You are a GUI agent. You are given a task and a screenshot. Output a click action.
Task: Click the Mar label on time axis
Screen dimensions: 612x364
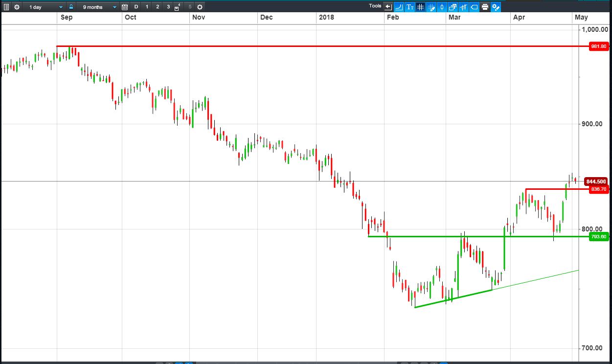[454, 18]
